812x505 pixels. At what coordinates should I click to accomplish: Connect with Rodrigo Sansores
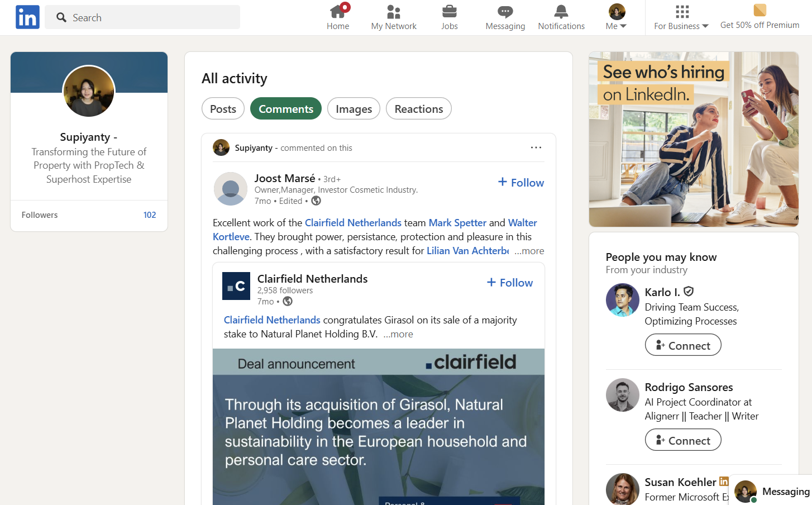click(x=683, y=440)
